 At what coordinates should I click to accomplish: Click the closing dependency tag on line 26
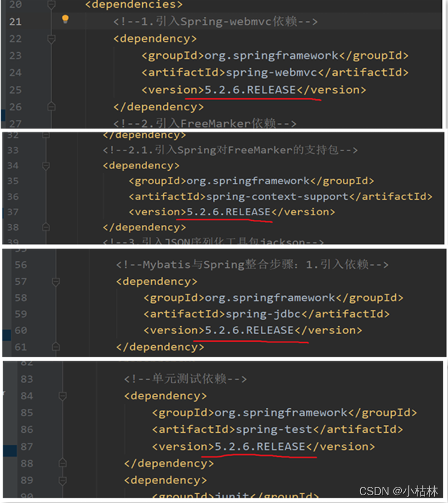tap(158, 107)
